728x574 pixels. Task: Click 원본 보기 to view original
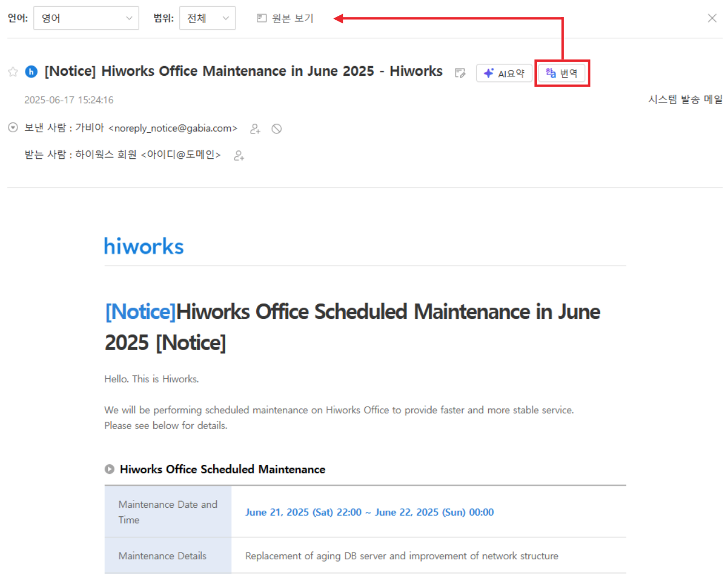click(285, 19)
